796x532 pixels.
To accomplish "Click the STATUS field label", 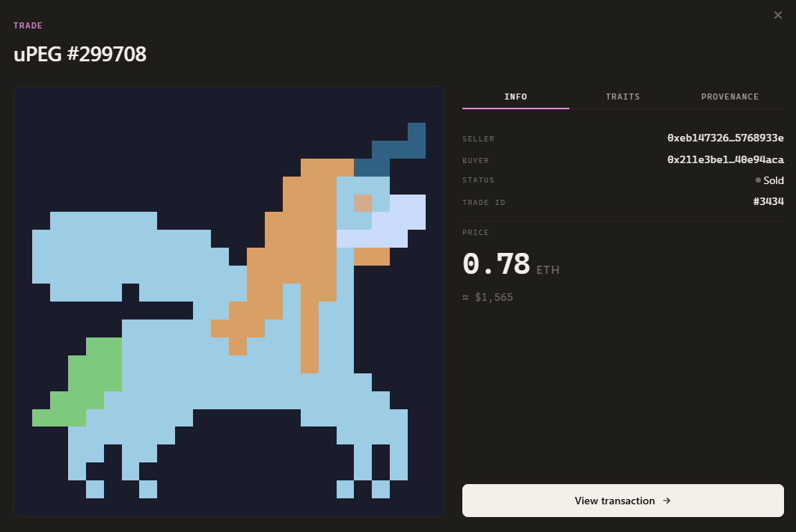I will point(478,180).
